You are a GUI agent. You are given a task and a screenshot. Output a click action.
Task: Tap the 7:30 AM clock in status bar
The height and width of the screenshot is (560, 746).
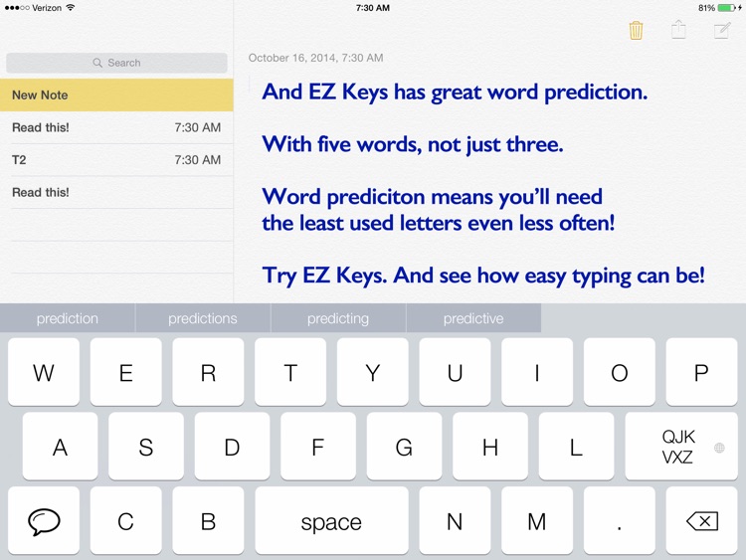coord(373,8)
